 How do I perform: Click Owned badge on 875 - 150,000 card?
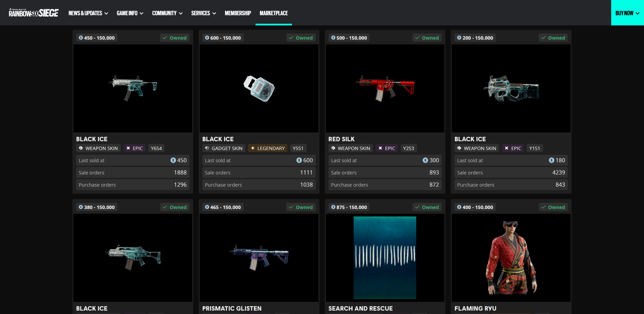click(427, 207)
